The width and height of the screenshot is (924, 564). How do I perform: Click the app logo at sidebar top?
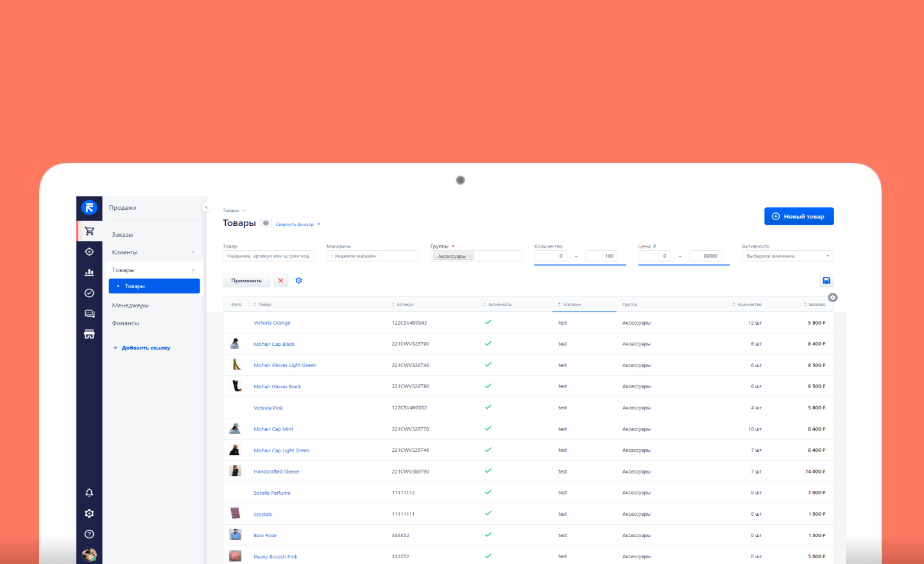coord(89,207)
